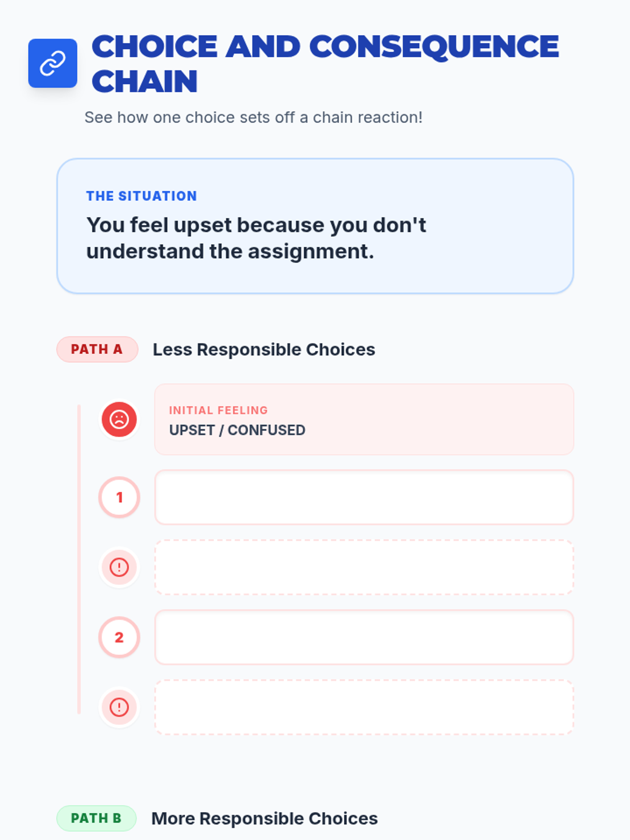
Task: Select the step 2 circle marker
Action: point(119,637)
